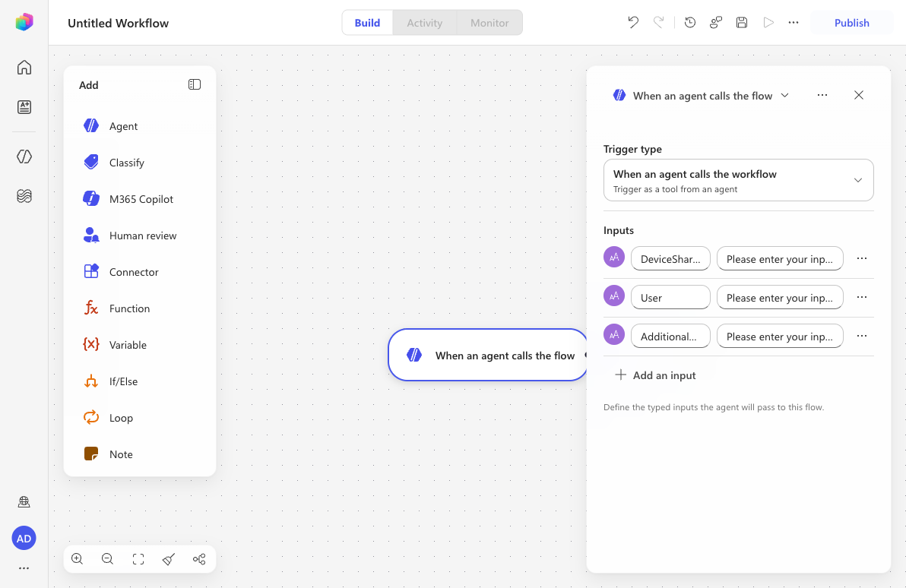Image resolution: width=906 pixels, height=588 pixels.
Task: Open options for the User input
Action: (x=861, y=297)
